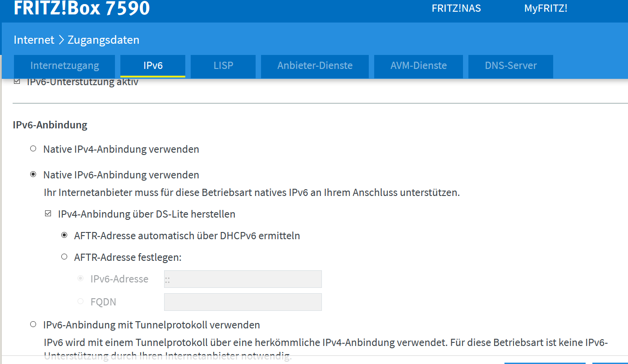Select IPv6-Anbindung mit Tunnelprotokoll verwenden radio
The image size is (628, 364).
(x=33, y=324)
